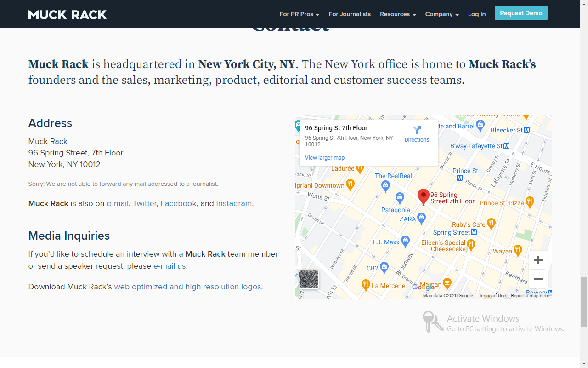Select the Maman cafe pin
The height and width of the screenshot is (368, 588).
[x=447, y=283]
